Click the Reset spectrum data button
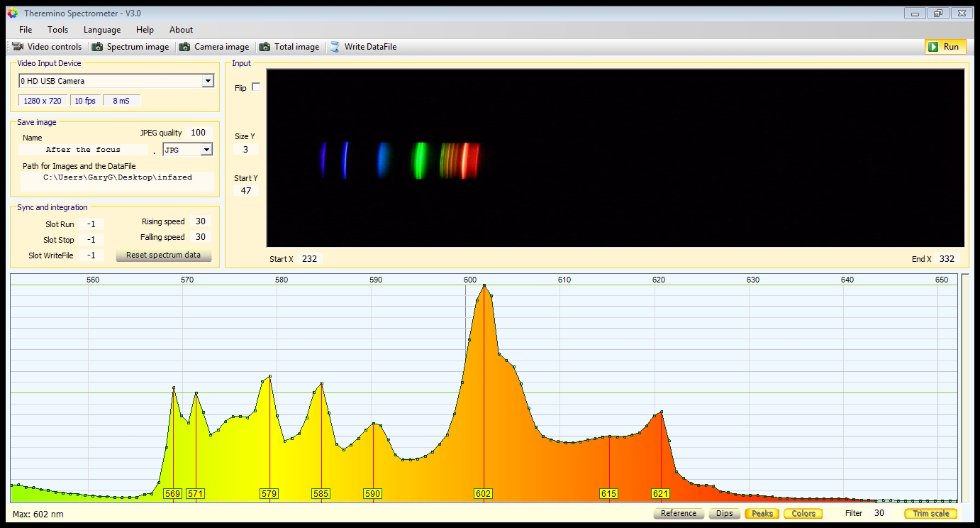Screen dimensions: 980x528 pos(163,255)
